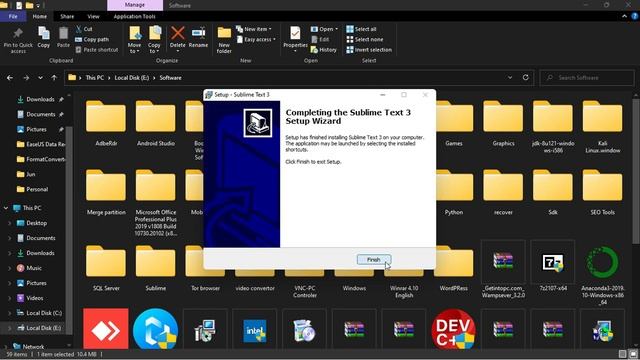Switch to the View ribbon tab
This screenshot has height=360, width=640.
pyautogui.click(x=93, y=16)
